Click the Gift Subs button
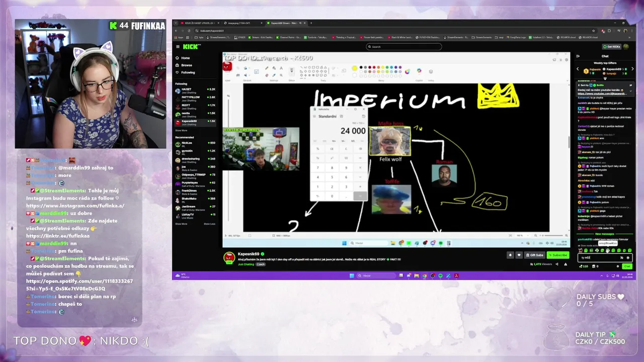Viewport: 644px width, 362px height. click(x=534, y=255)
